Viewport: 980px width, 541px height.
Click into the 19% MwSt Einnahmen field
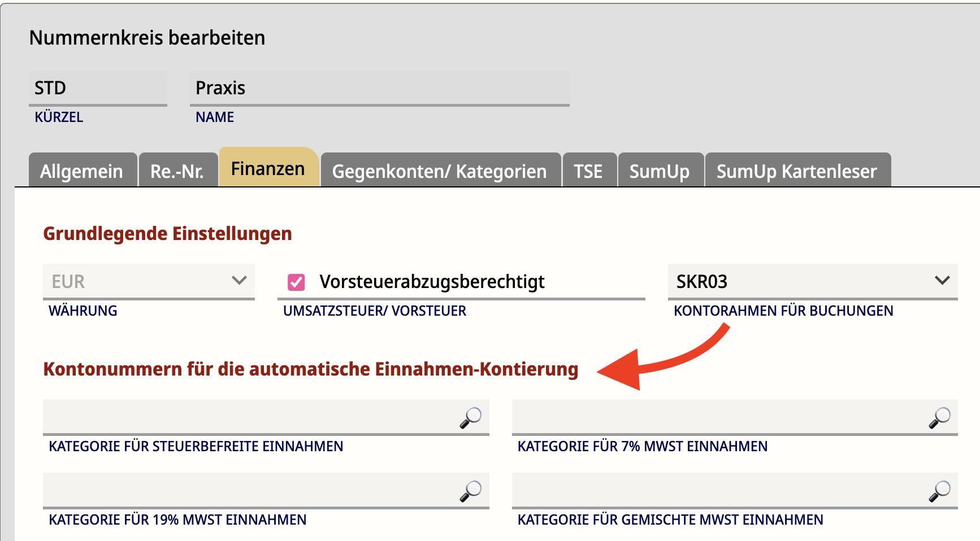point(249,491)
